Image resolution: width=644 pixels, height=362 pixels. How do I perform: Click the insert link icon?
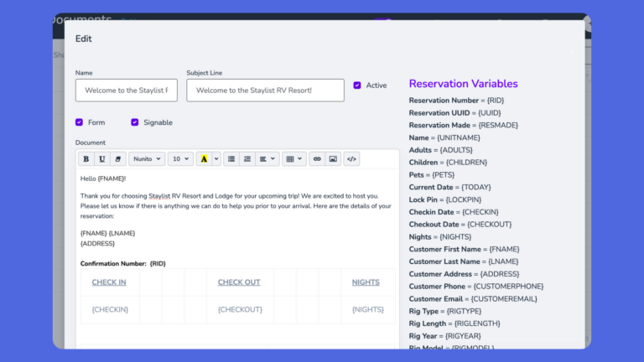(x=317, y=159)
